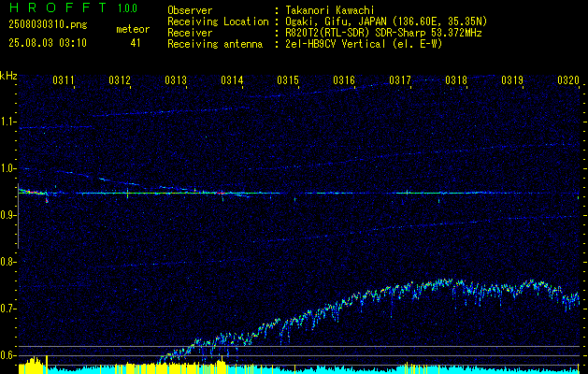This screenshot has height=374, width=588.
Task: Click time marker 0319
Action: pyautogui.click(x=512, y=80)
